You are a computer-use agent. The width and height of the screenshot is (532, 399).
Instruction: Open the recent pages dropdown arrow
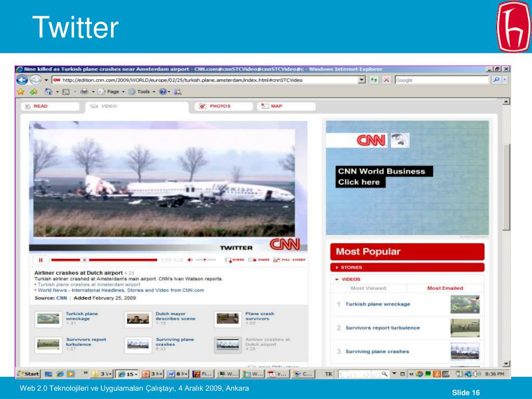(46, 80)
